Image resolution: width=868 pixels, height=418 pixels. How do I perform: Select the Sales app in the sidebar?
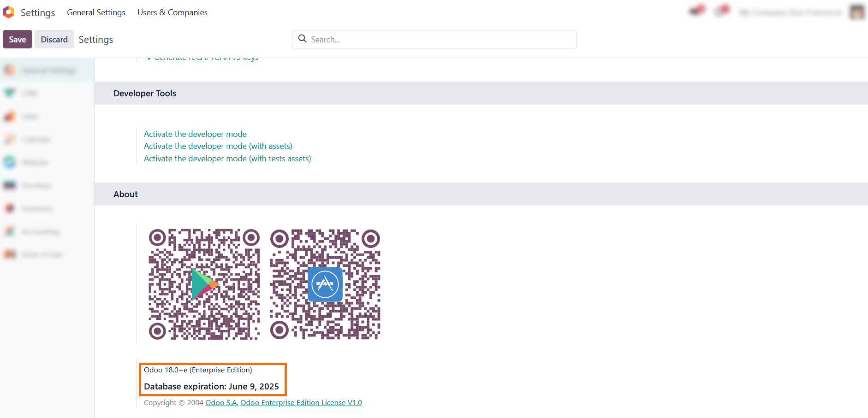pyautogui.click(x=47, y=116)
